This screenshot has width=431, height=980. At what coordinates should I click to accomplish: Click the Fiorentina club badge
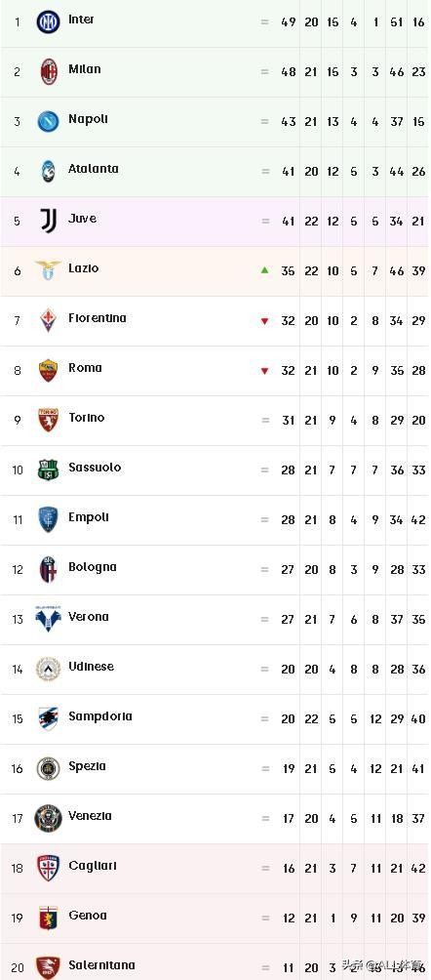[x=48, y=320]
